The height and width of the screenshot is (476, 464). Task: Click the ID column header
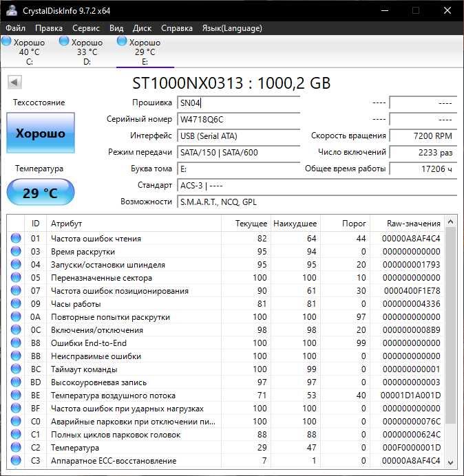tap(35, 224)
